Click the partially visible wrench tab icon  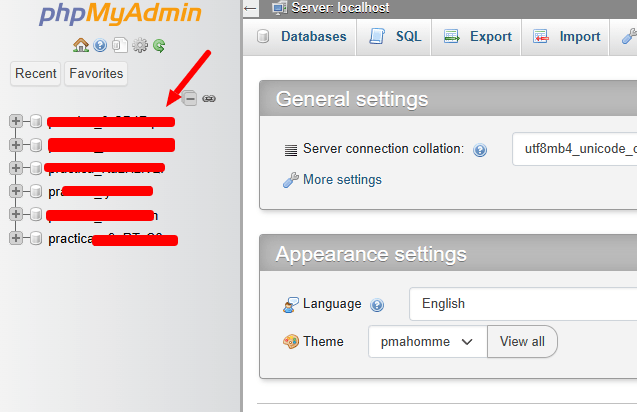click(629, 37)
